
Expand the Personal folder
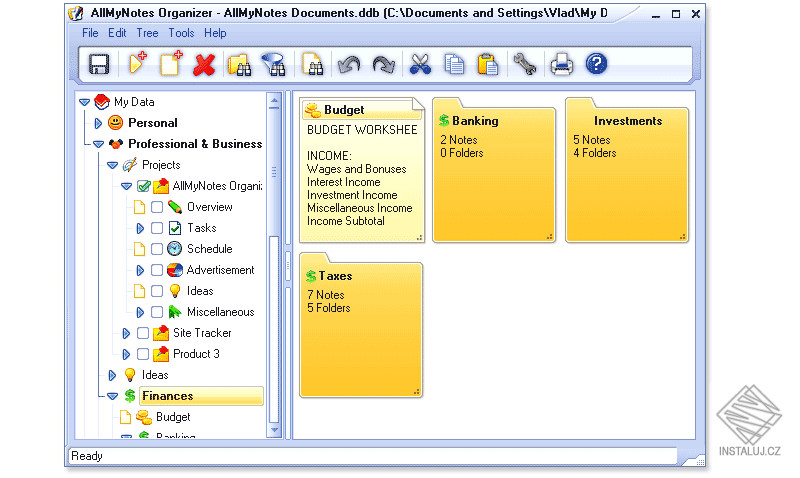[x=98, y=123]
